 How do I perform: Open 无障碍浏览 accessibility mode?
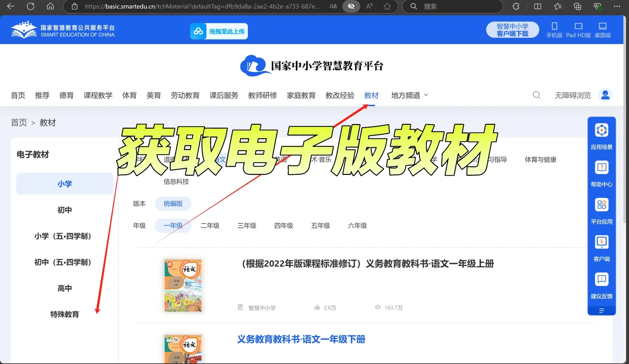tap(573, 95)
